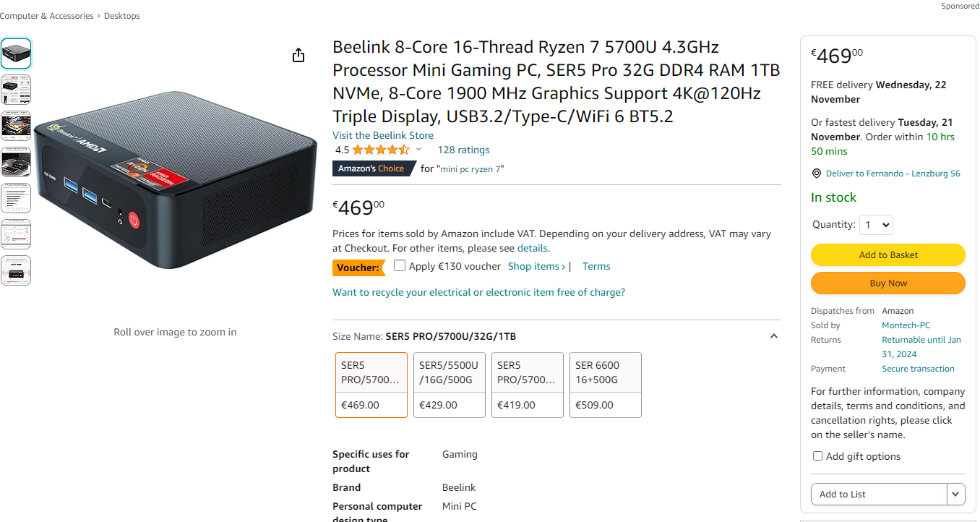This screenshot has width=980, height=522.
Task: Click the Amazon's Choice badge
Action: pos(373,168)
